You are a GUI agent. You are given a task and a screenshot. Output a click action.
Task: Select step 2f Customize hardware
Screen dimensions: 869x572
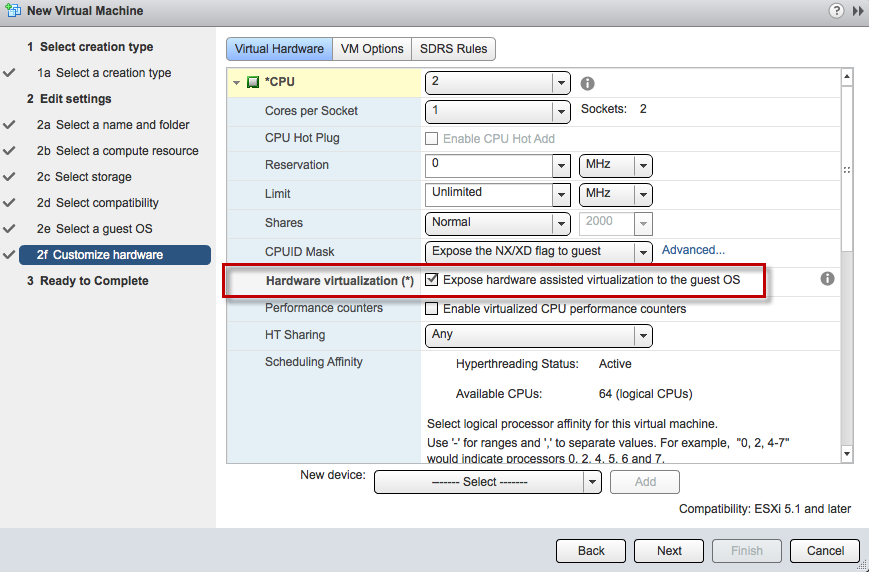[115, 255]
